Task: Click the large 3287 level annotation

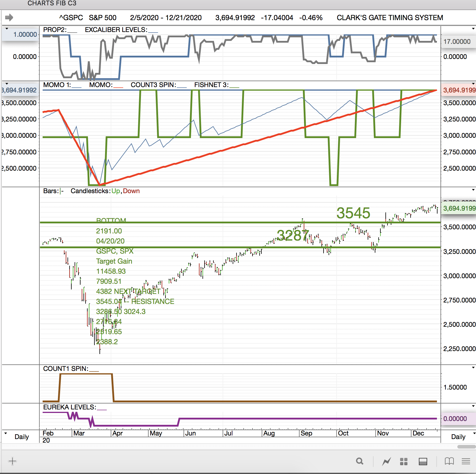Action: point(293,236)
